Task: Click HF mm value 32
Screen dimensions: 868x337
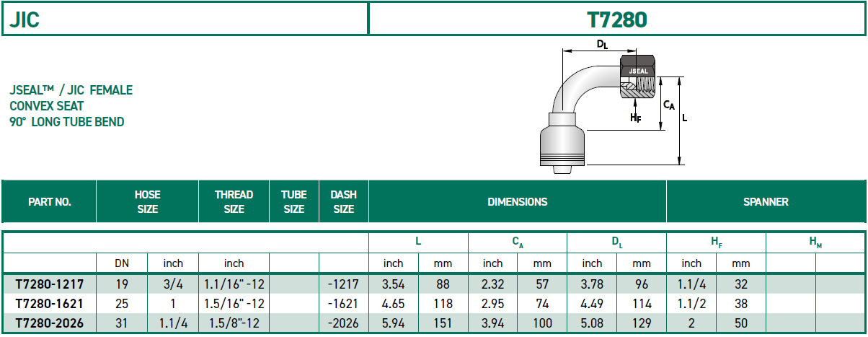Action: pos(741,284)
